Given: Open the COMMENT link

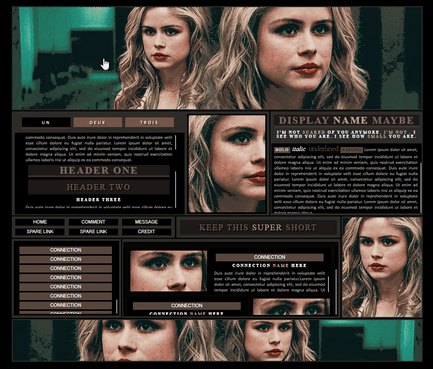Looking at the screenshot, I should (93, 222).
